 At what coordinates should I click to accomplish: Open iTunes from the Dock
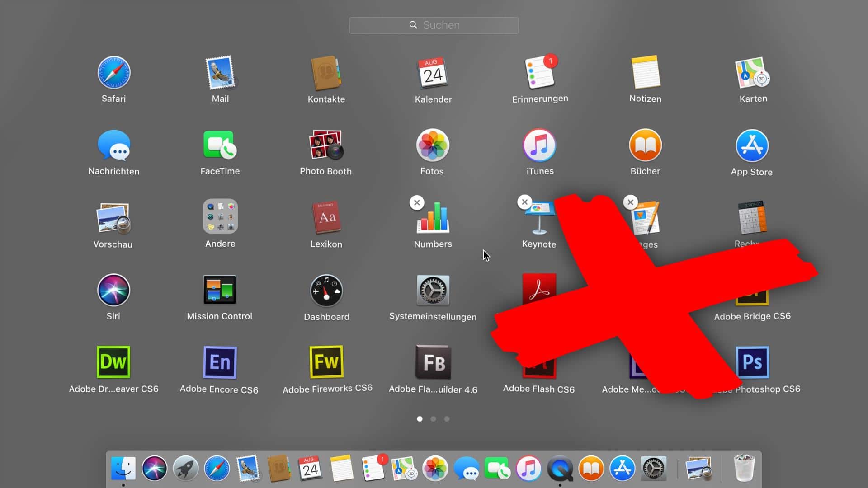[528, 468]
